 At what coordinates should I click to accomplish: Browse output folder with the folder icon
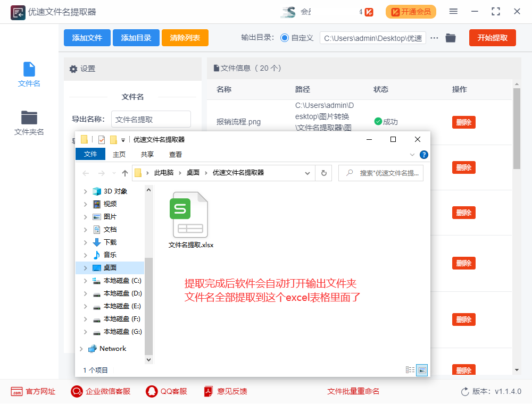pos(450,38)
